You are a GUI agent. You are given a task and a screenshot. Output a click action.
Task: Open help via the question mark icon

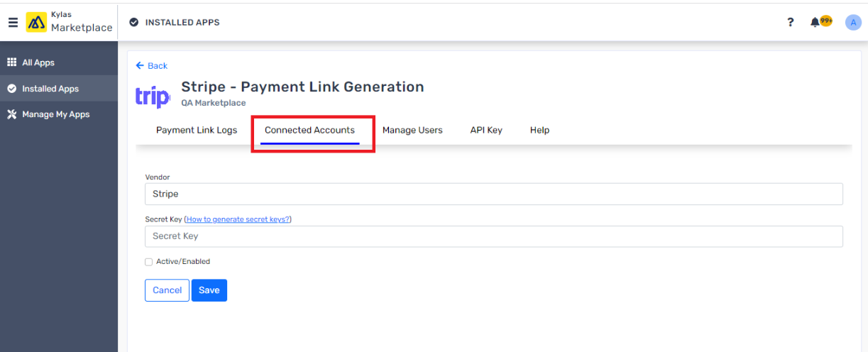(x=791, y=22)
